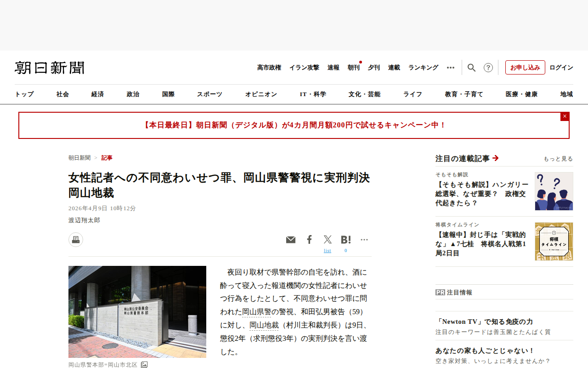Open the help question mark icon

click(488, 68)
